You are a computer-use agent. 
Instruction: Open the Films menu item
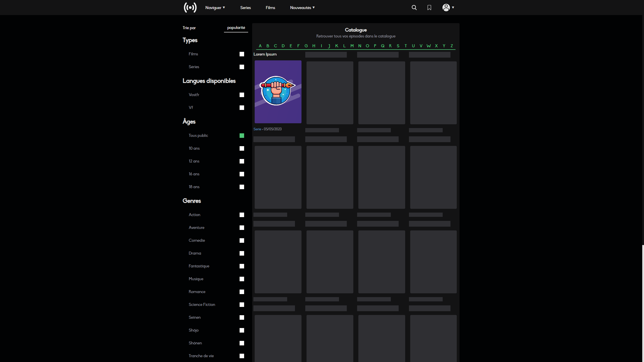[270, 8]
